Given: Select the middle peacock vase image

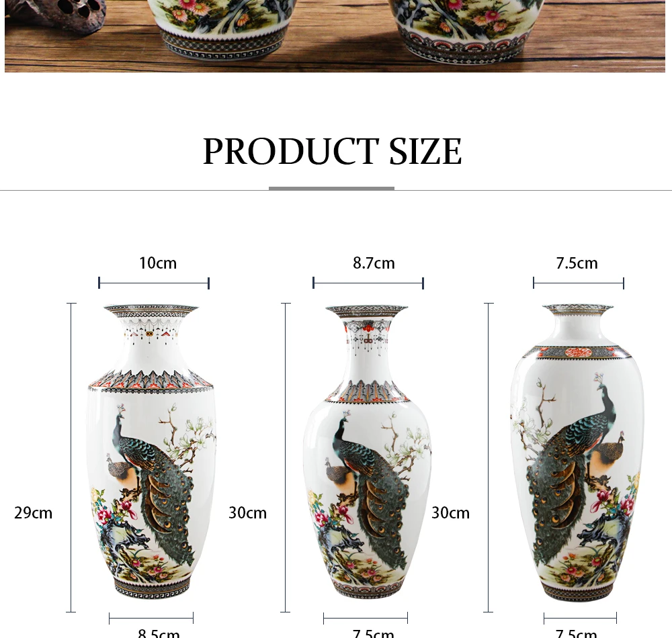Looking at the screenshot, I should pos(367,451).
